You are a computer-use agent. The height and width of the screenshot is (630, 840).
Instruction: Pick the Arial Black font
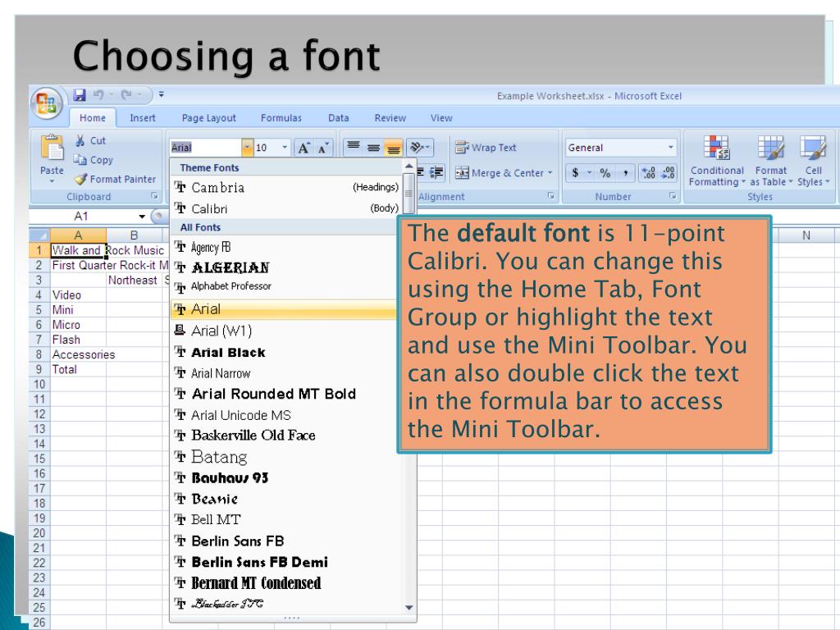pyautogui.click(x=286, y=352)
